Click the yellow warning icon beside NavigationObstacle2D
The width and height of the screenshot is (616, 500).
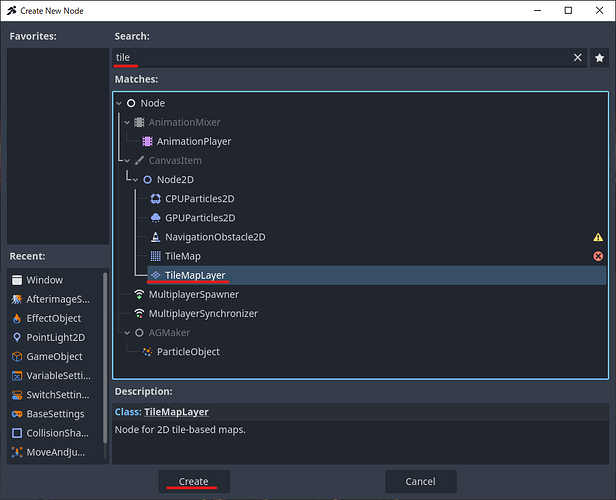pos(598,237)
